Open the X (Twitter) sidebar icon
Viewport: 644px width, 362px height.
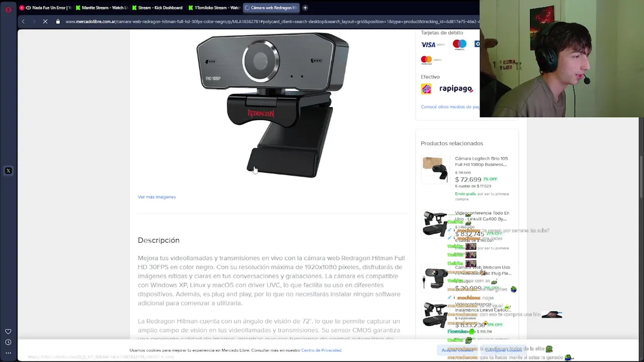pos(8,171)
